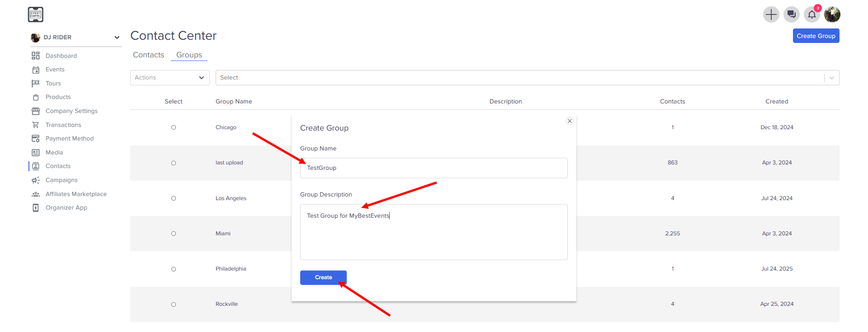This screenshot has width=868, height=332.
Task: Click the Dashboard grid icon
Action: [36, 56]
